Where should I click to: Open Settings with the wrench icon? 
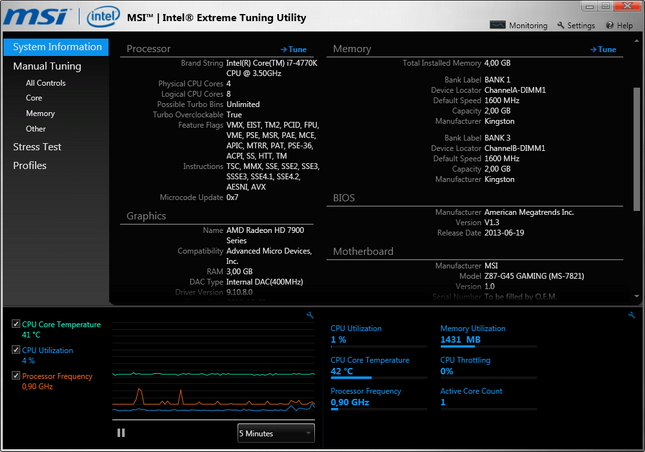[x=574, y=26]
